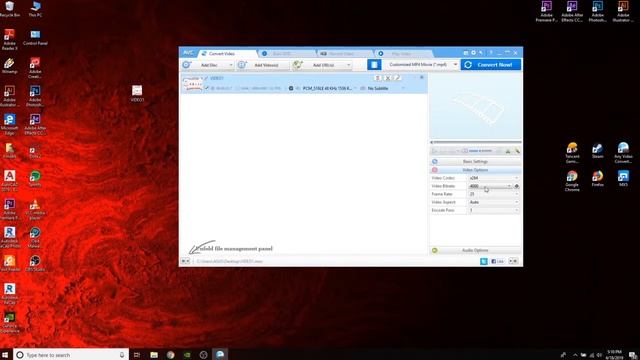The width and height of the screenshot is (640, 360).
Task: Click the Add Video(s) button
Action: [263, 65]
